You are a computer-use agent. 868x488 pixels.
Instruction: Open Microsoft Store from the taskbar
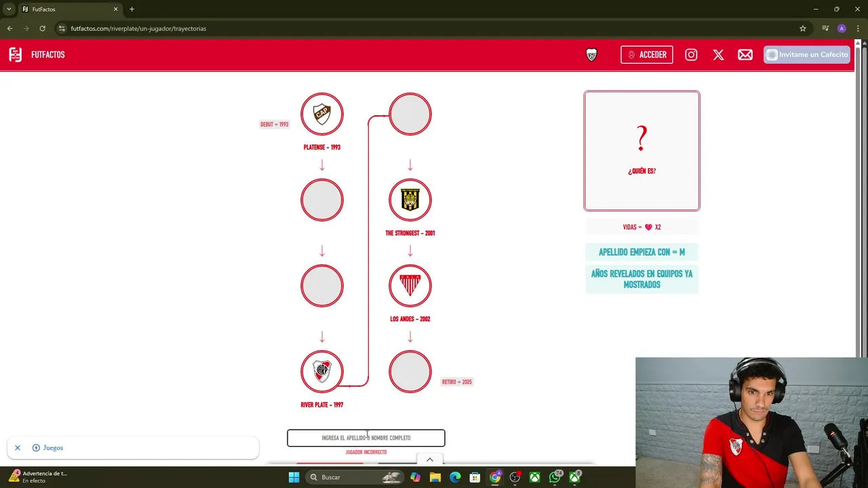pos(475,477)
